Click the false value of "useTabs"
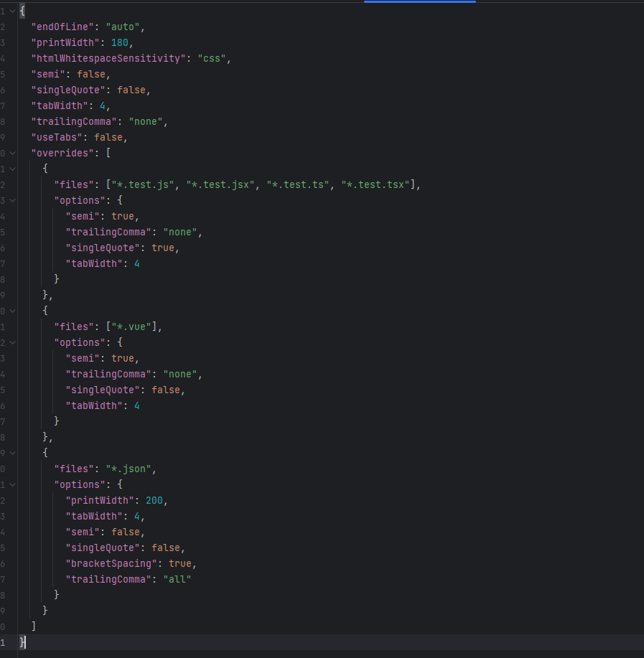Screen dimensions: 644x658 pyautogui.click(x=108, y=137)
